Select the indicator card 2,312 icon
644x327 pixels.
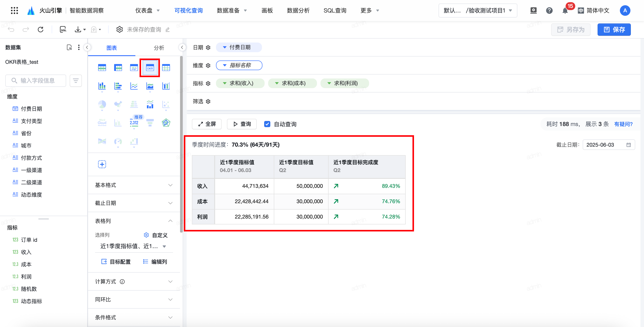(134, 123)
